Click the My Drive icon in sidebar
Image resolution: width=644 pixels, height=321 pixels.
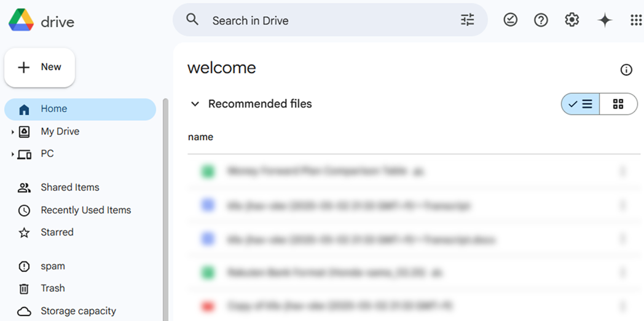pos(25,132)
